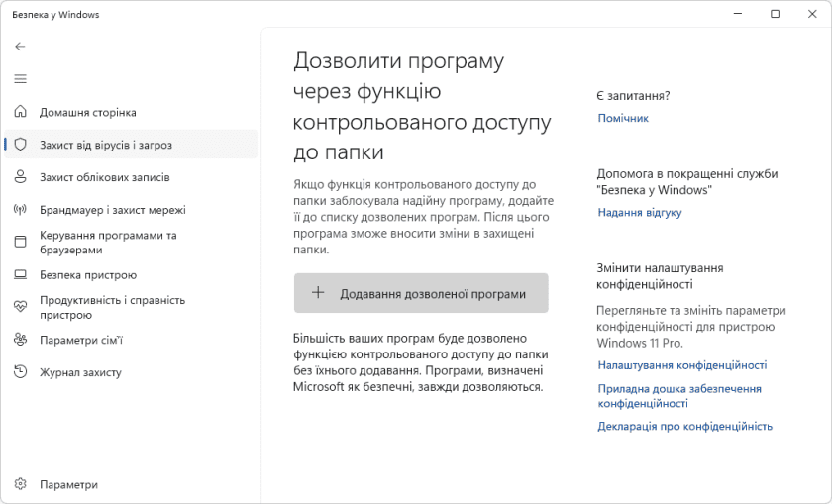This screenshot has width=832, height=504.
Task: Follow the Надання відгуку link
Action: (640, 213)
